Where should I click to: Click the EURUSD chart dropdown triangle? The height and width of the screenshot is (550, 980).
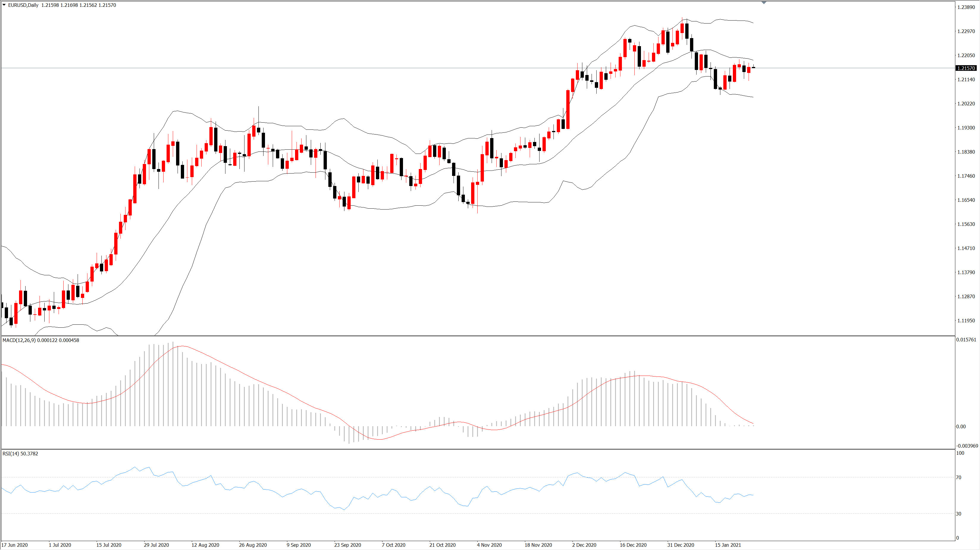tap(4, 5)
